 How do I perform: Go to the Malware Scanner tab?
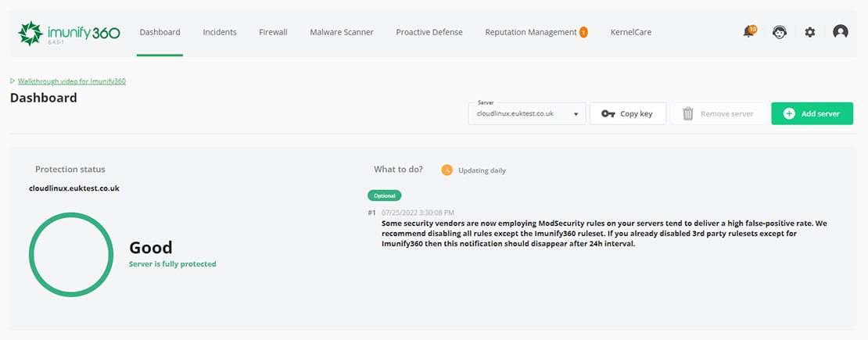342,32
